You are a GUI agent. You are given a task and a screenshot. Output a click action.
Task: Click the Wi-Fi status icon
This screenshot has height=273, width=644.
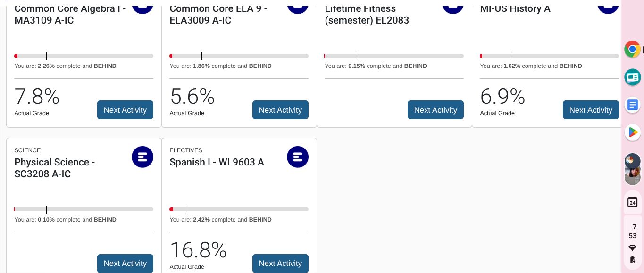(632, 248)
